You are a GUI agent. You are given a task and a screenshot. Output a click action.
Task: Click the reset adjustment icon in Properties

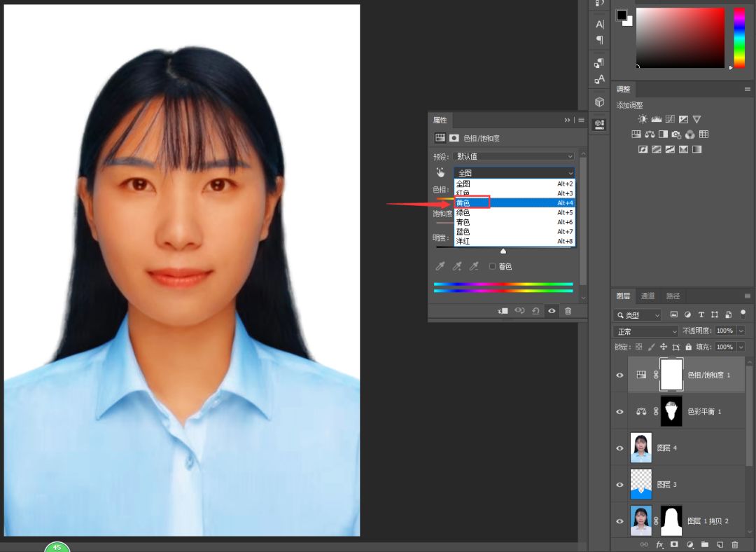coord(535,311)
